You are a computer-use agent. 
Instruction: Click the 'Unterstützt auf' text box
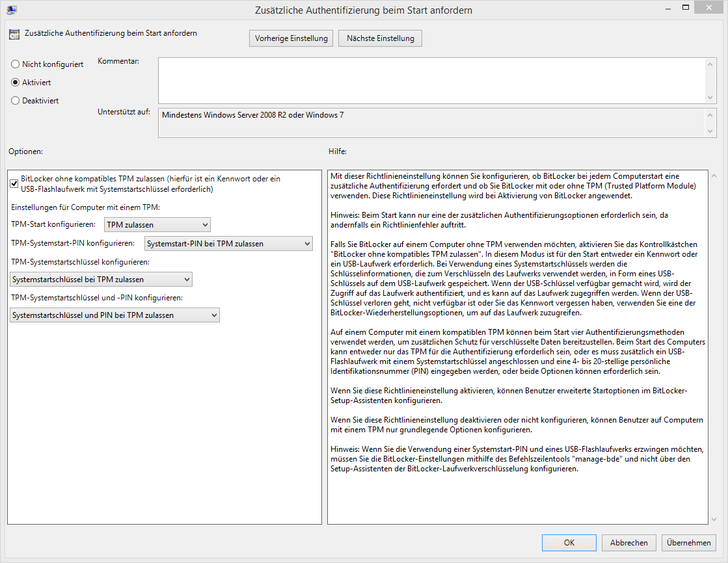coord(431,123)
